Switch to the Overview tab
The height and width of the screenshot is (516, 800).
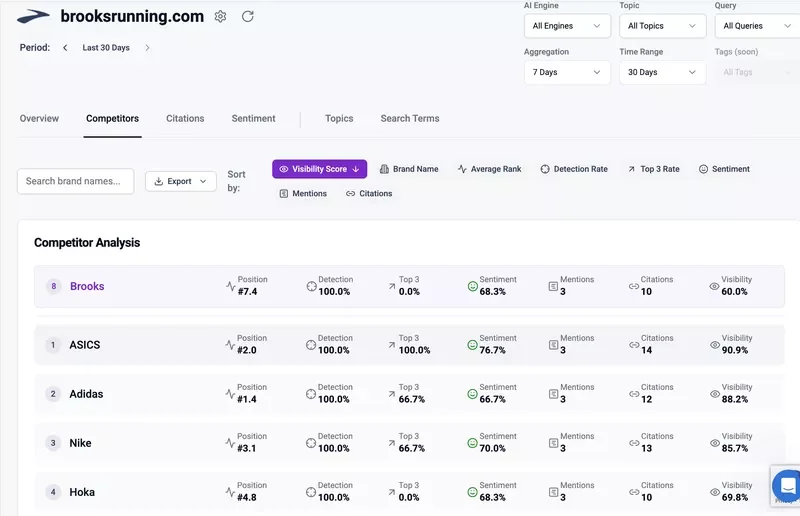click(x=39, y=118)
